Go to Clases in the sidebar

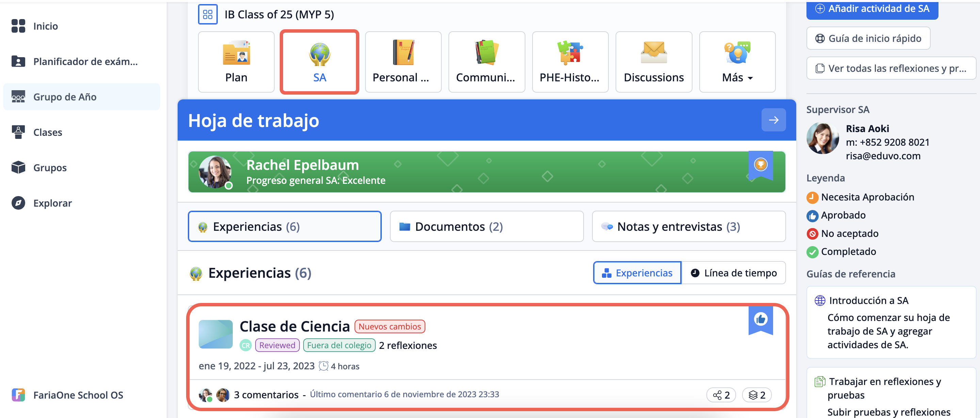(x=48, y=132)
